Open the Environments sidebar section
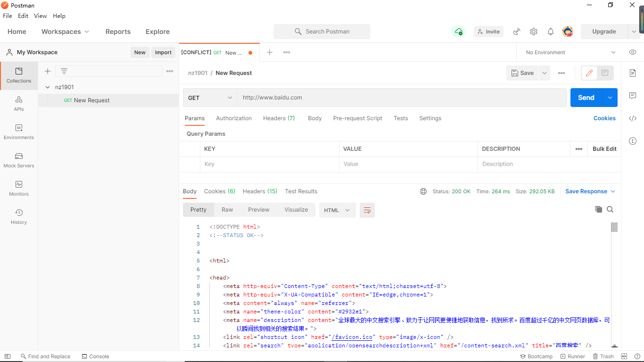The image size is (644, 362). click(19, 132)
